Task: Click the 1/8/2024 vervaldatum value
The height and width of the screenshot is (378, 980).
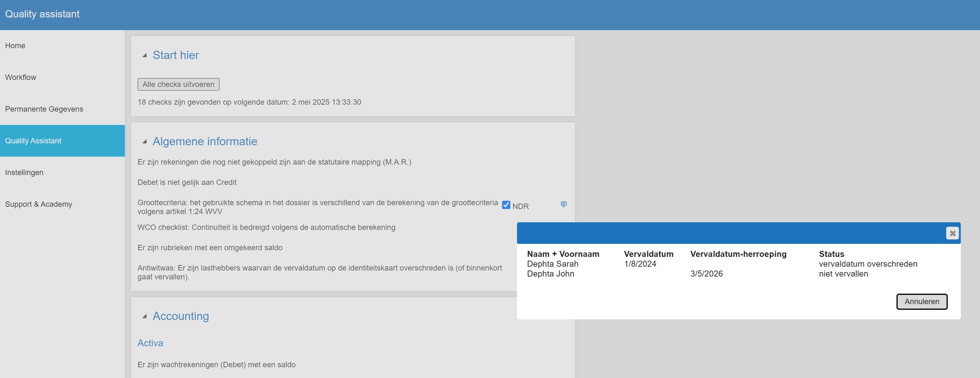Action: pyautogui.click(x=640, y=264)
